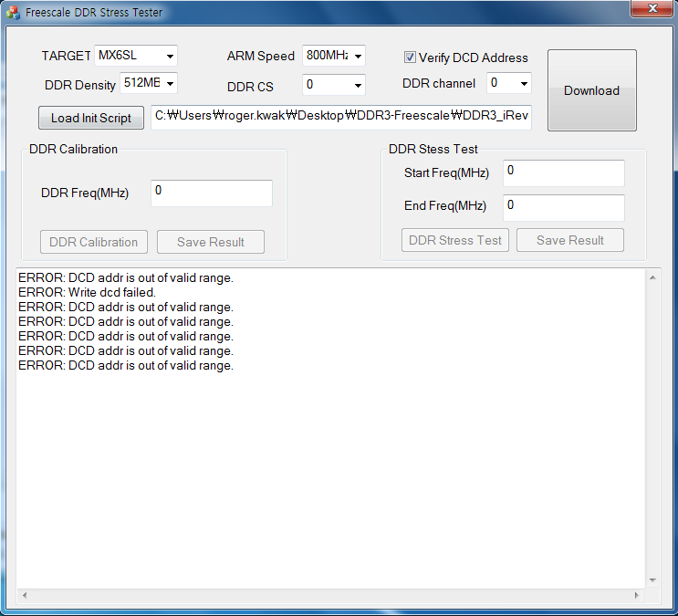Click the log scroll right arrow
Image resolution: width=678 pixels, height=616 pixels.
point(637,595)
